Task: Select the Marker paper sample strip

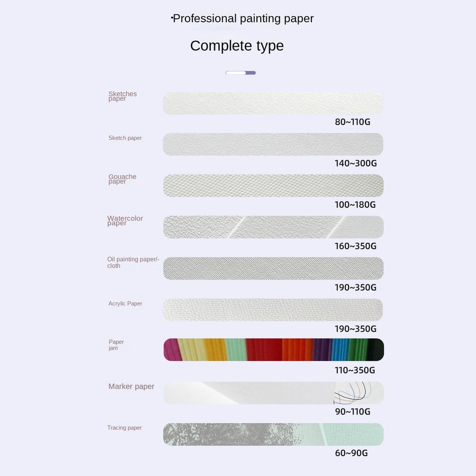Action: click(273, 393)
